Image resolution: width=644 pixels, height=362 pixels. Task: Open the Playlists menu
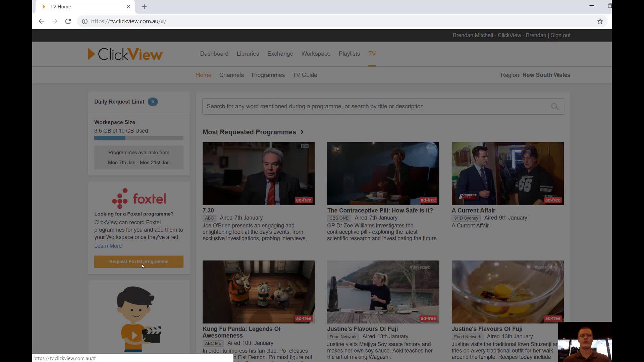pos(349,54)
